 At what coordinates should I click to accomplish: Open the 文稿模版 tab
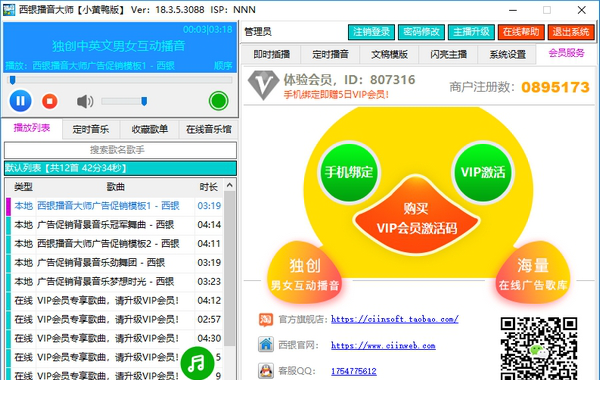pyautogui.click(x=389, y=54)
